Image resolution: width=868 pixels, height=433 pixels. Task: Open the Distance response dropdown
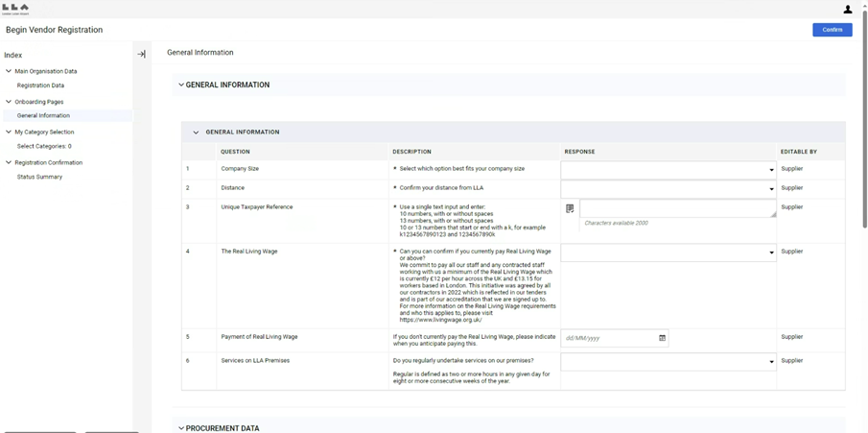pyautogui.click(x=669, y=188)
